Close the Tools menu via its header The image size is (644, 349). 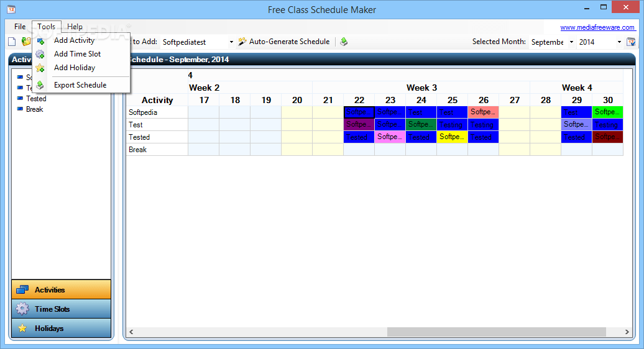tap(47, 27)
